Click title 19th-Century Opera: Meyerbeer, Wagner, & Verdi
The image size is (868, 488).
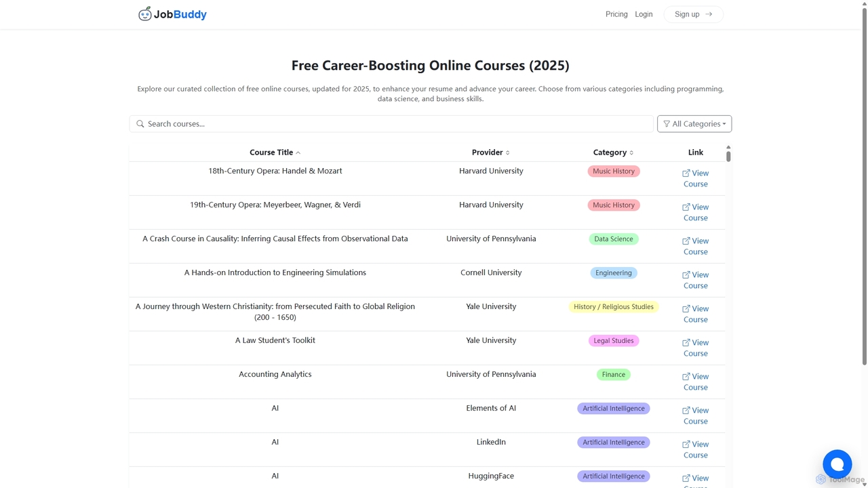click(x=275, y=205)
